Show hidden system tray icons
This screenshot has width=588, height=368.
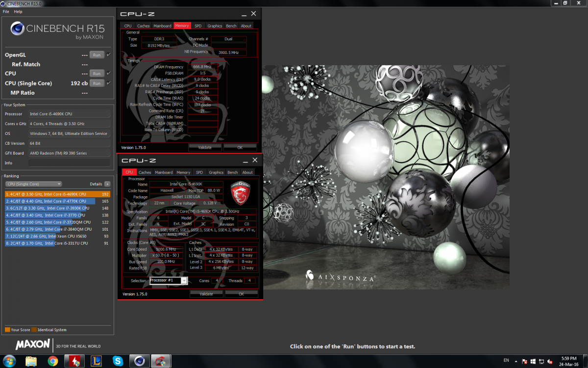point(516,361)
